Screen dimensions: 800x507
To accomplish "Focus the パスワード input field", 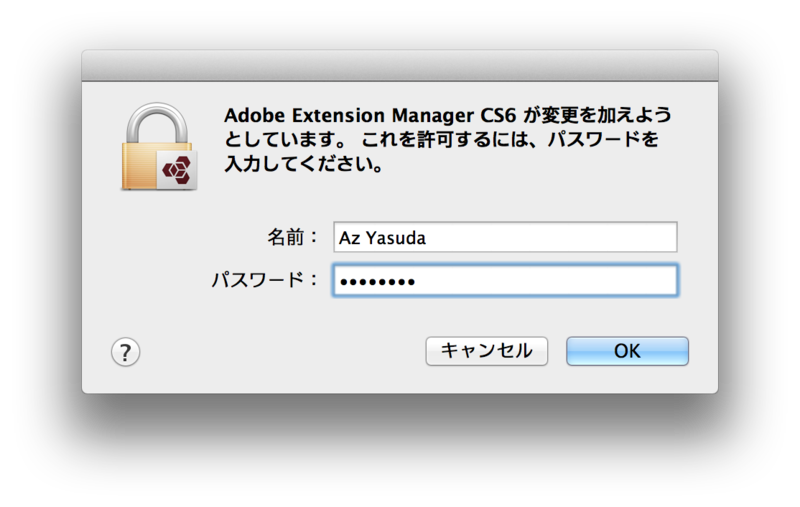I will 505,280.
